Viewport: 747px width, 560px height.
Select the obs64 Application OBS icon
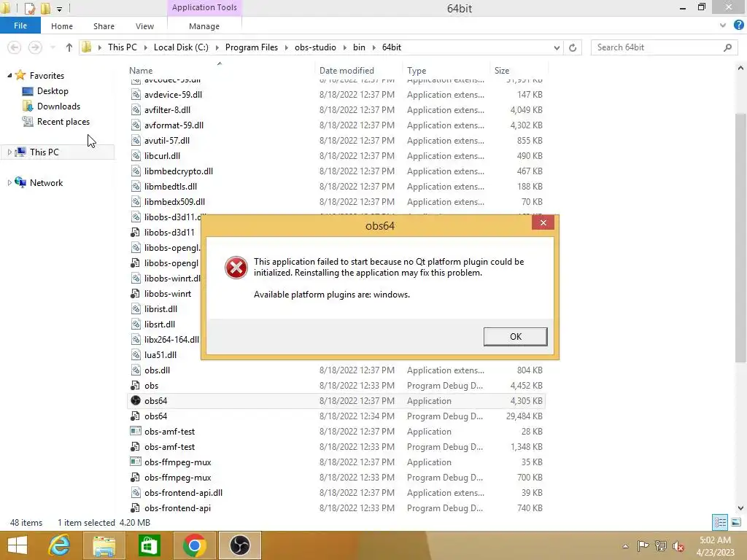[x=136, y=400]
